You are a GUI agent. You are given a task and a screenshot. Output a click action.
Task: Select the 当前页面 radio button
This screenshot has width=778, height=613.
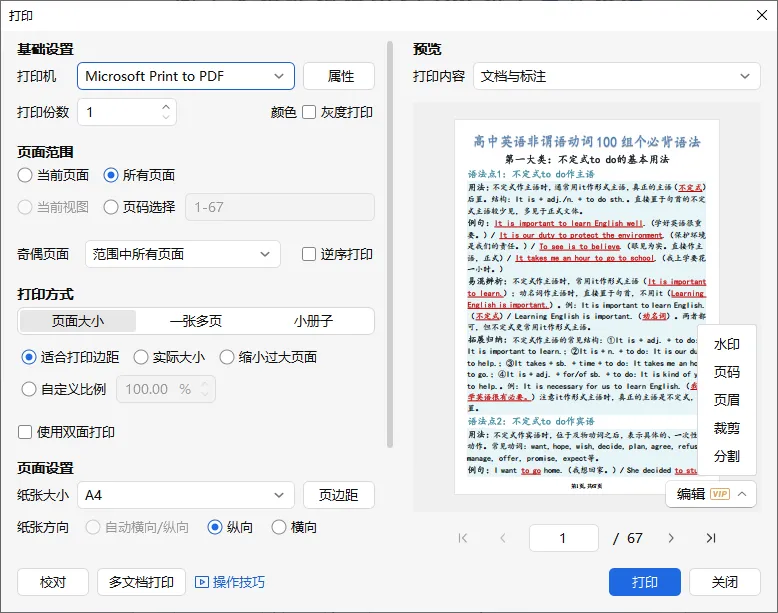[25, 175]
